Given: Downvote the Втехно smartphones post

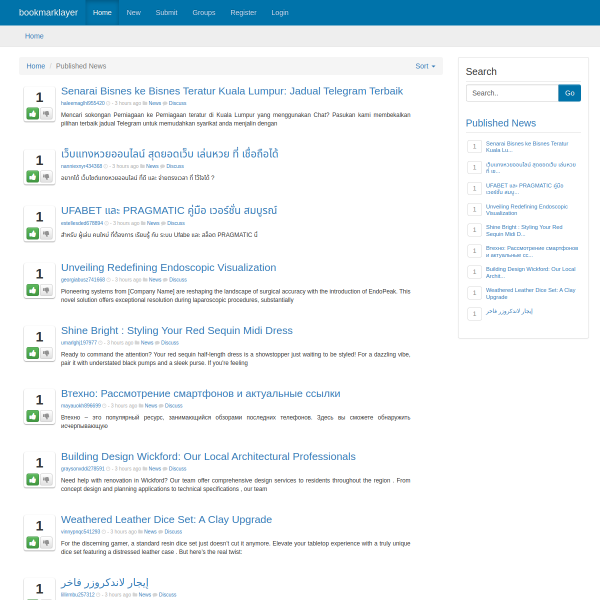Looking at the screenshot, I should [46, 416].
